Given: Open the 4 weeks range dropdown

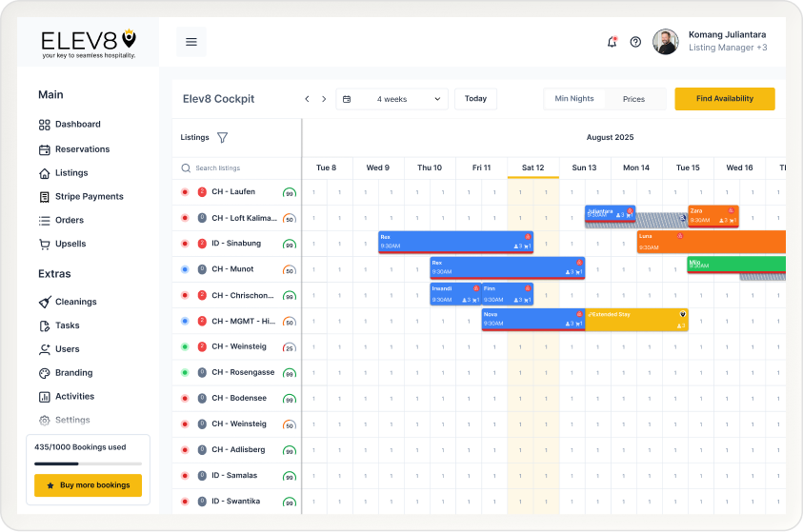Looking at the screenshot, I should [x=391, y=99].
